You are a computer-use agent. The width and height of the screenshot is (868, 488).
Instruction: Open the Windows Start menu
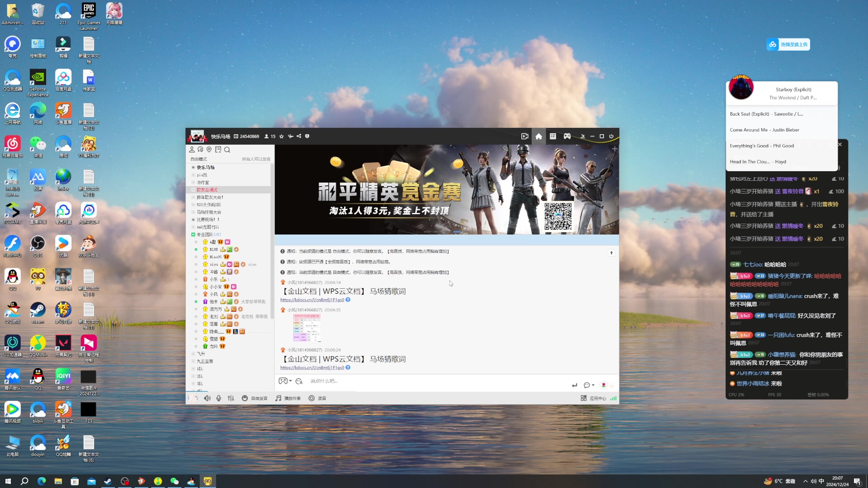pos(8,481)
